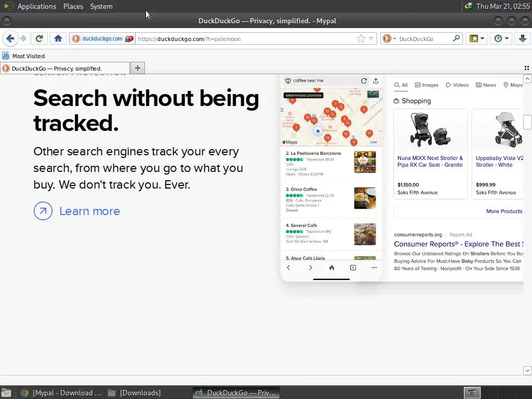Click the Uppababy stroller product image

[x=508, y=130]
